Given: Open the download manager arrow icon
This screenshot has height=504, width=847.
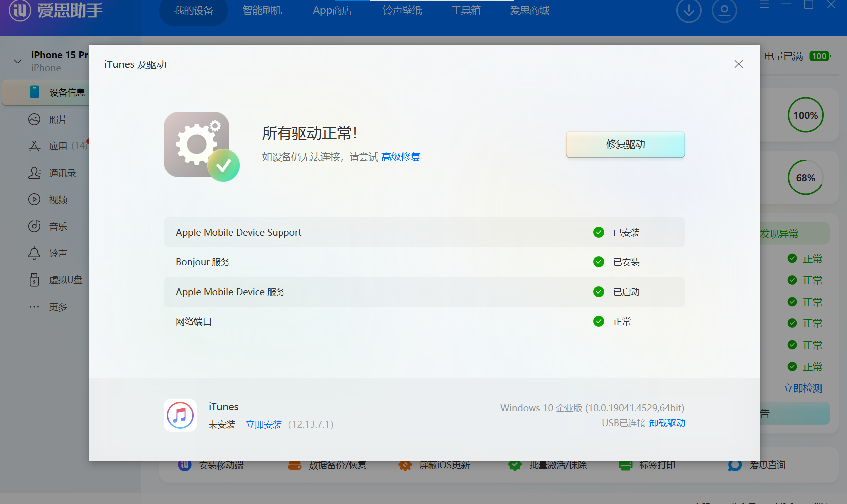Looking at the screenshot, I should [x=689, y=10].
